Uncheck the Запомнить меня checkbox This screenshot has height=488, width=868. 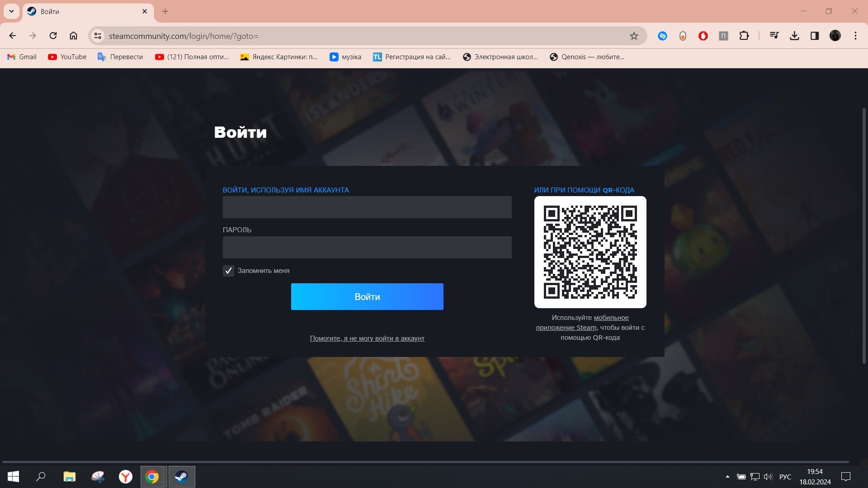pos(228,271)
